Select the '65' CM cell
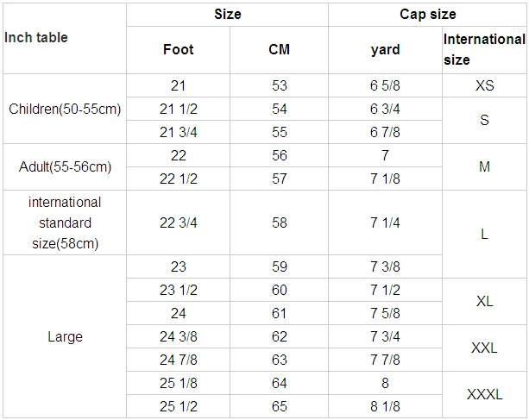This screenshot has width=529, height=420. coord(279,406)
